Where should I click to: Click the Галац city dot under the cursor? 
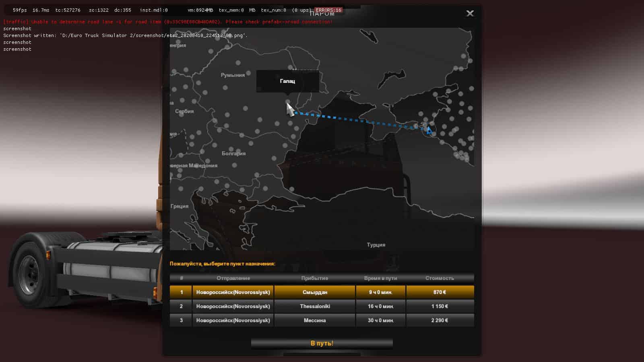[x=287, y=102]
